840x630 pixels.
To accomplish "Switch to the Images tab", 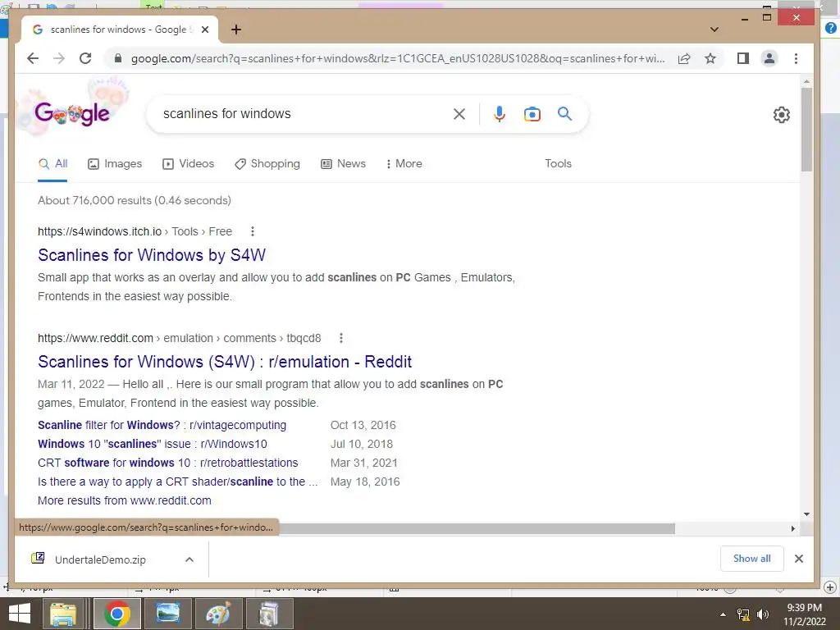I will tap(115, 164).
